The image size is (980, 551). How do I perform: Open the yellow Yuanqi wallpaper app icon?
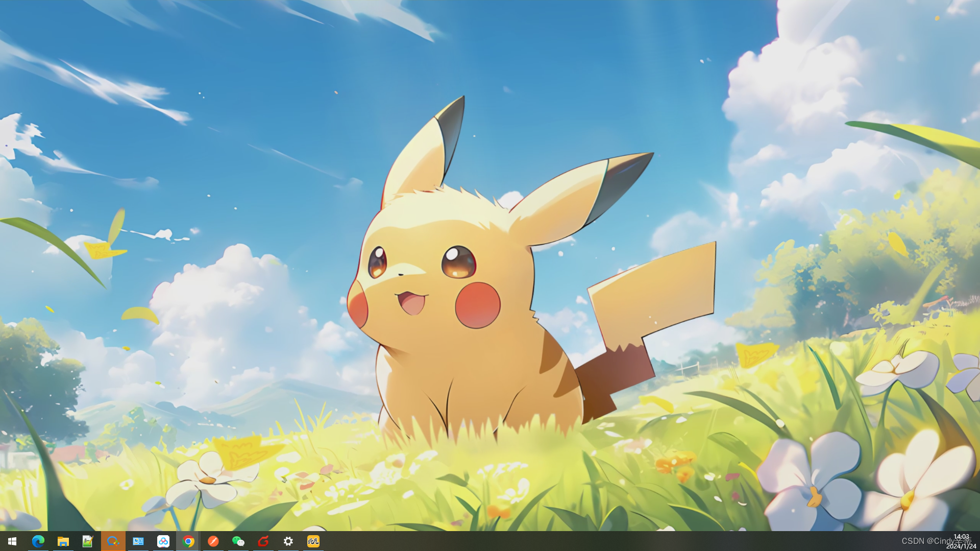[x=313, y=541]
